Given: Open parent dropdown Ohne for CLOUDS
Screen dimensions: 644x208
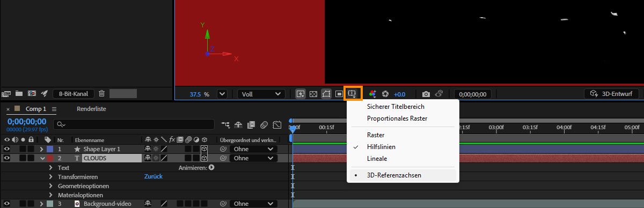Looking at the screenshot, I should [253, 158].
